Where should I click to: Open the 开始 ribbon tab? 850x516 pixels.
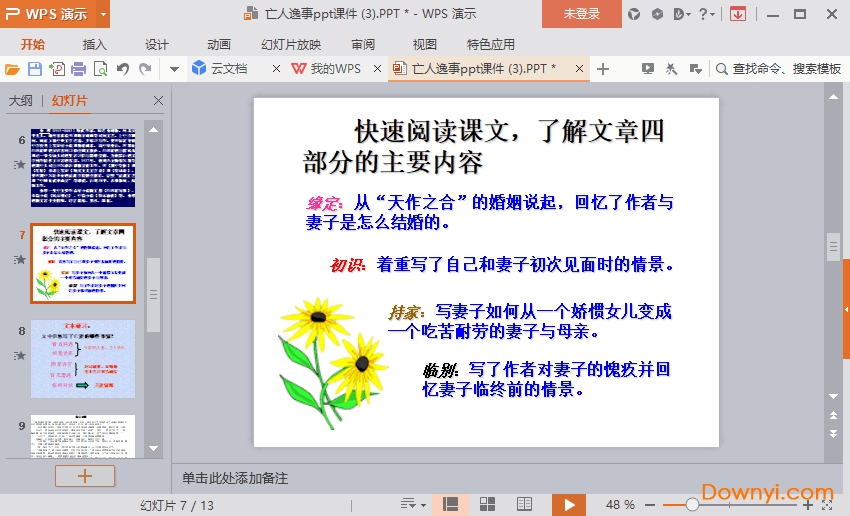33,44
